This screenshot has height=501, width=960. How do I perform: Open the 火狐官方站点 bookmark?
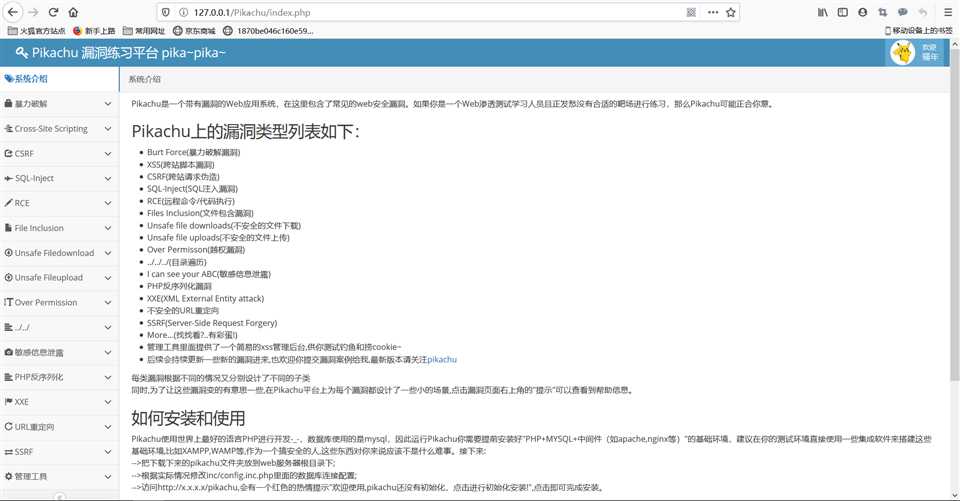point(36,31)
